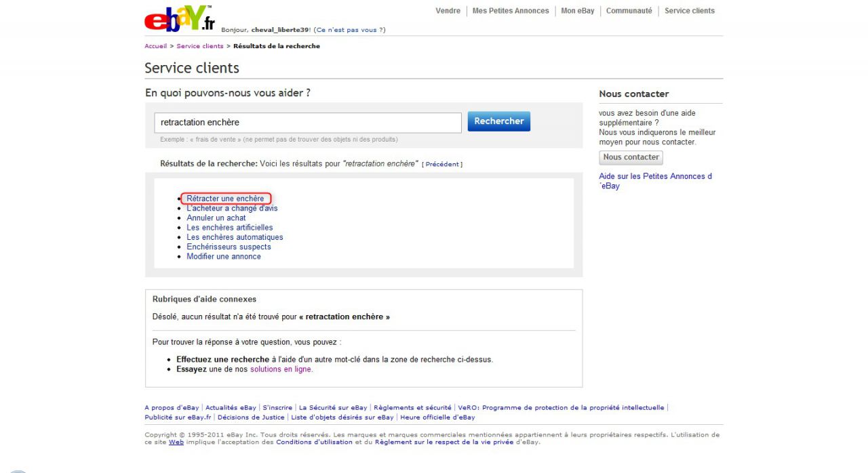Focus the help search text field
The height and width of the screenshot is (473, 868).
(x=308, y=123)
